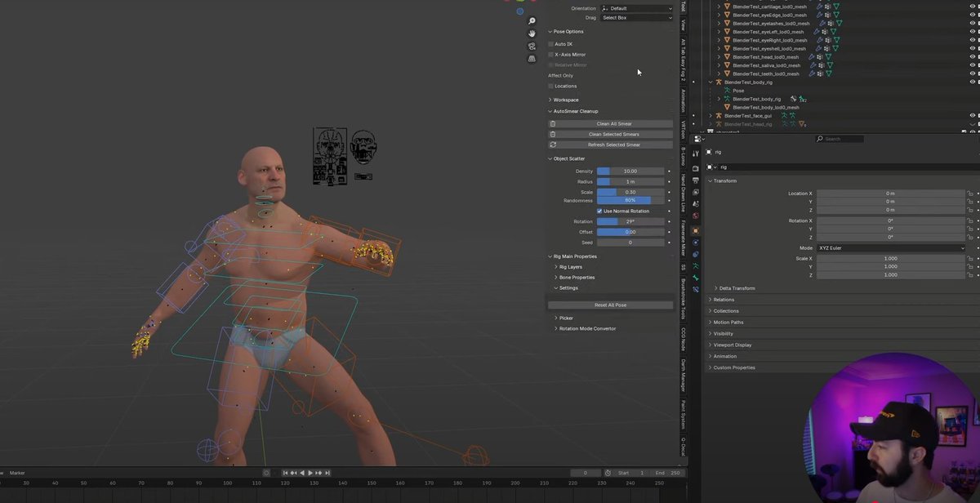
Task: Play the animation forward
Action: [x=310, y=473]
